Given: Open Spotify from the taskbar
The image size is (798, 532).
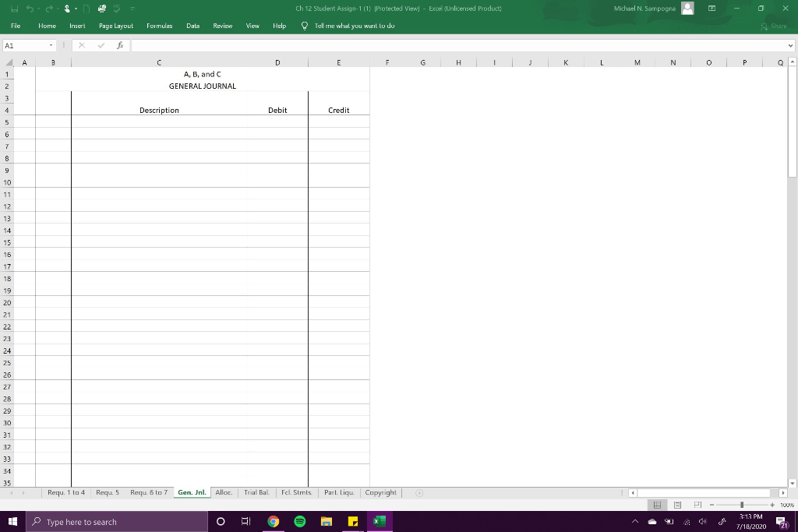Looking at the screenshot, I should [x=300, y=522].
